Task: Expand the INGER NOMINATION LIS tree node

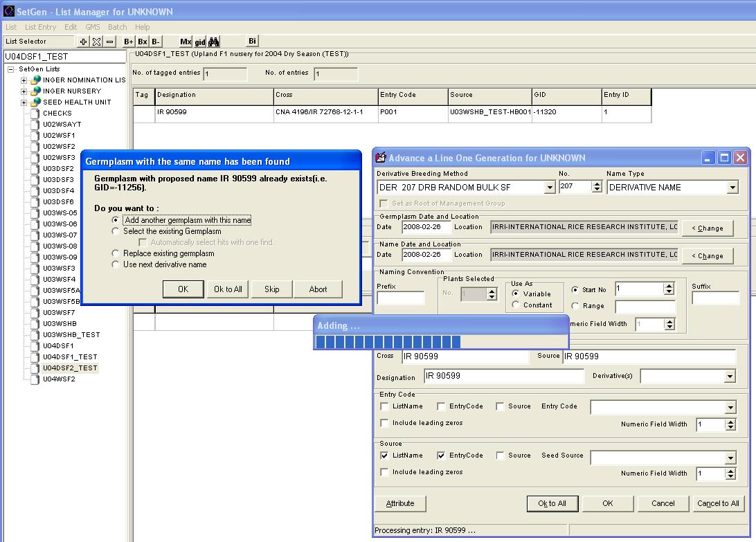Action: click(x=24, y=80)
